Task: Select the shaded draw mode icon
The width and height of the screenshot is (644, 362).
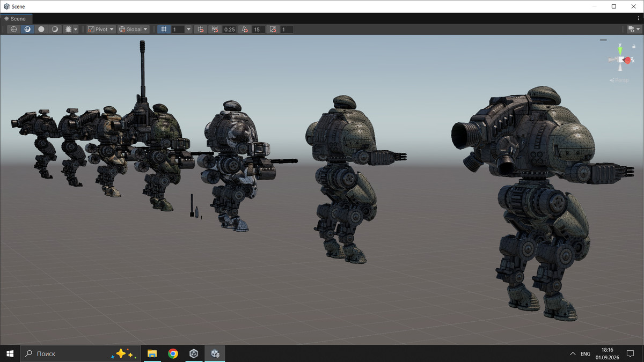Action: pos(41,29)
